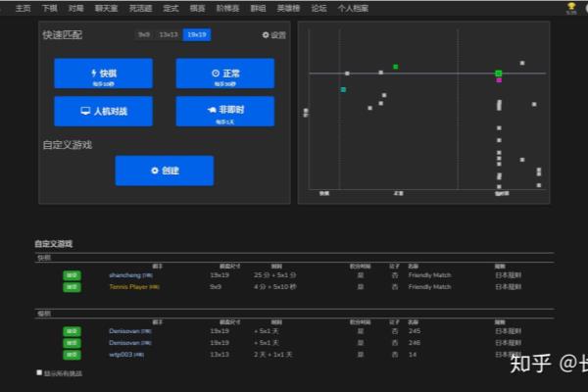This screenshot has height=392, width=588.
Task: Start a 快棋 blitz game with lightning icon
Action: click(103, 73)
